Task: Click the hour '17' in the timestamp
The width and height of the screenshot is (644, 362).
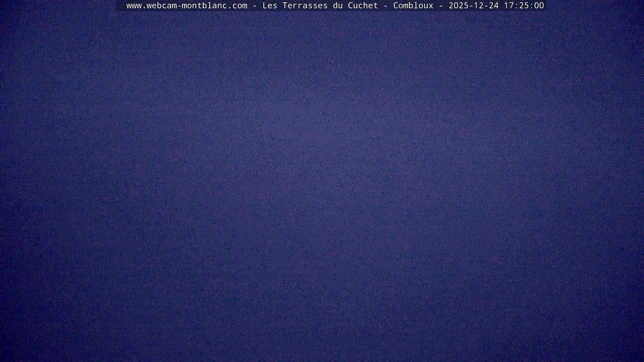Action: pos(509,6)
